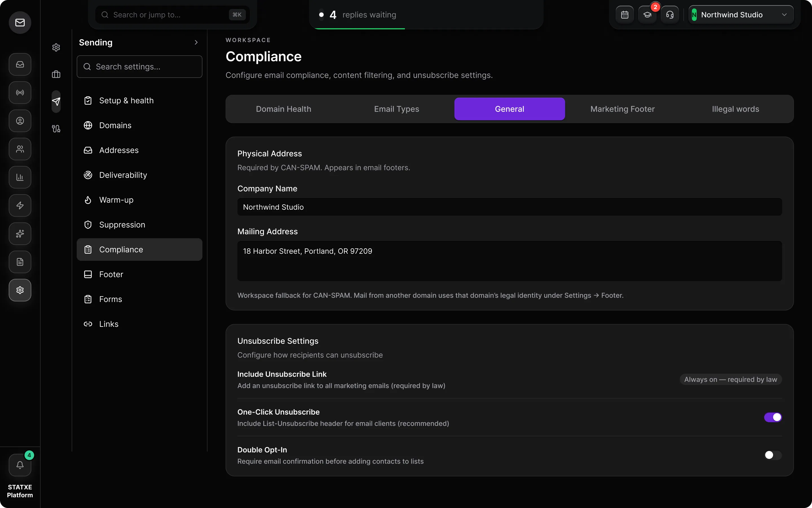Go to Suppression settings
The height and width of the screenshot is (508, 812).
click(139, 225)
